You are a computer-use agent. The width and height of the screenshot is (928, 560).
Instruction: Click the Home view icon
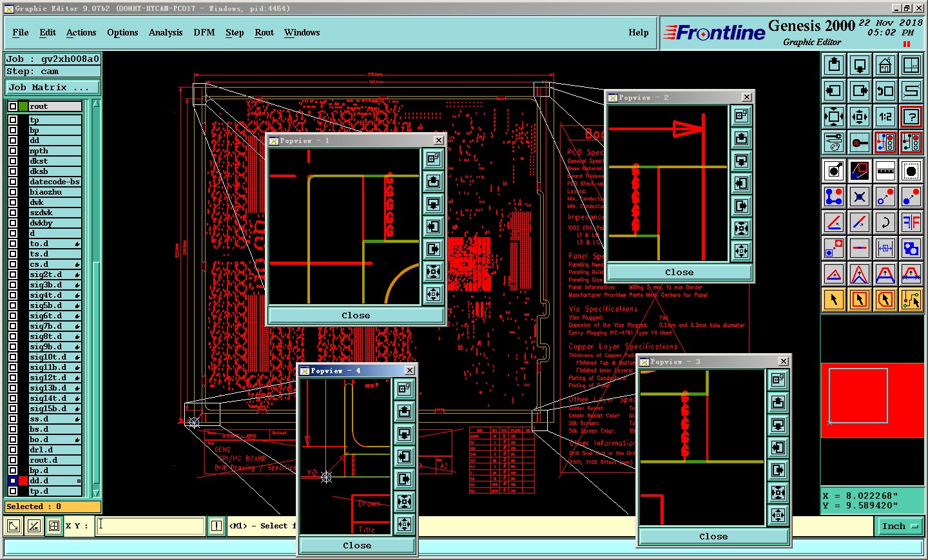[x=885, y=65]
